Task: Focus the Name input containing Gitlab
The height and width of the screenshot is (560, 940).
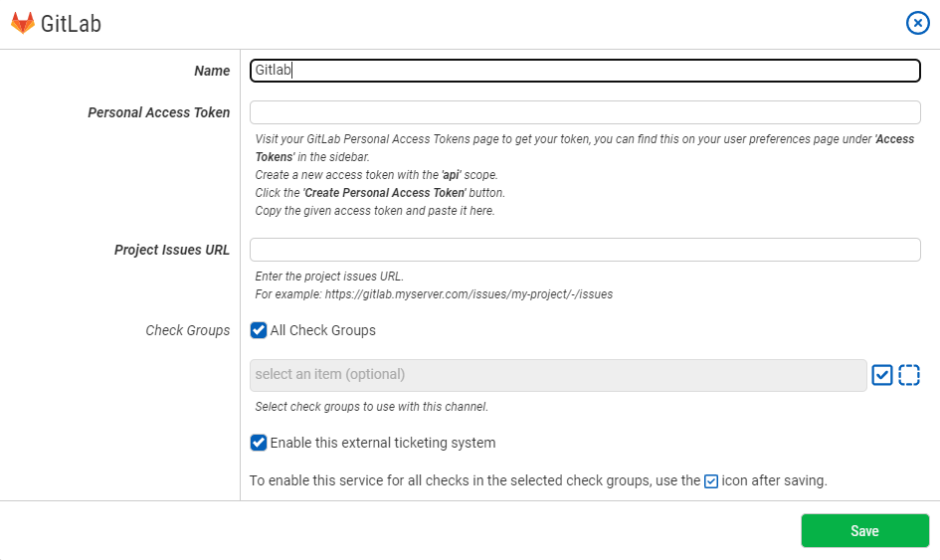Action: (x=585, y=71)
